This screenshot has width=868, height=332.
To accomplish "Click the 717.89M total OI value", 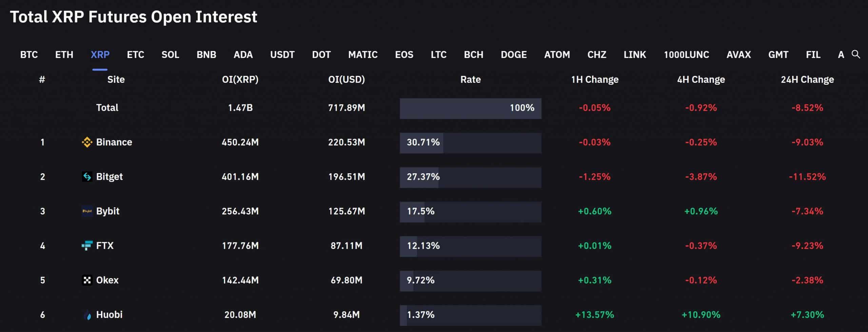I will coord(347,108).
